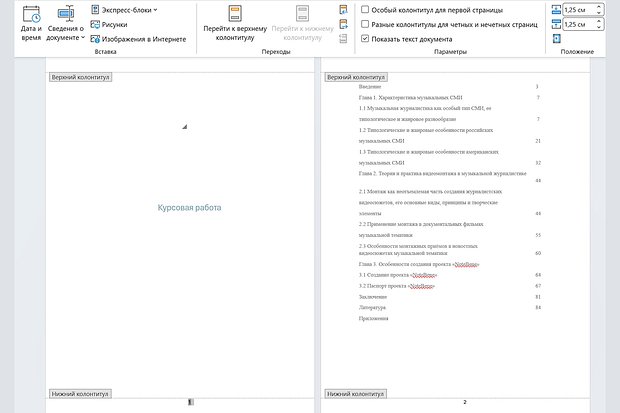
Task: Enable Особый колонтитул для первой страницы
Action: pyautogui.click(x=365, y=9)
